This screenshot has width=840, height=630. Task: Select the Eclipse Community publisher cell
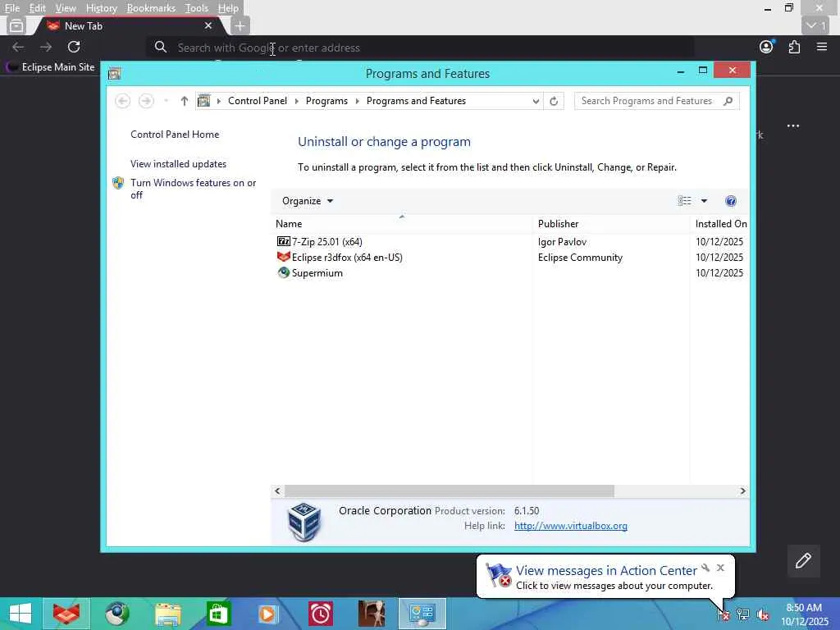click(580, 257)
